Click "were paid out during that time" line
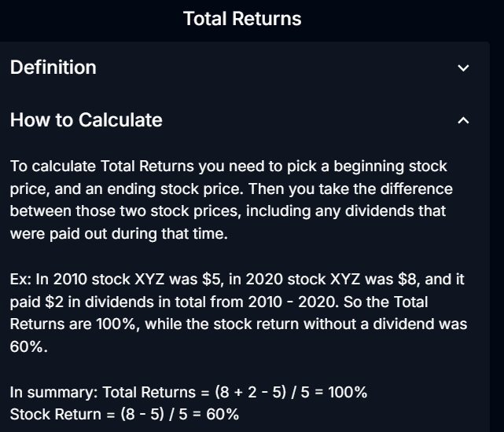 click(x=119, y=234)
